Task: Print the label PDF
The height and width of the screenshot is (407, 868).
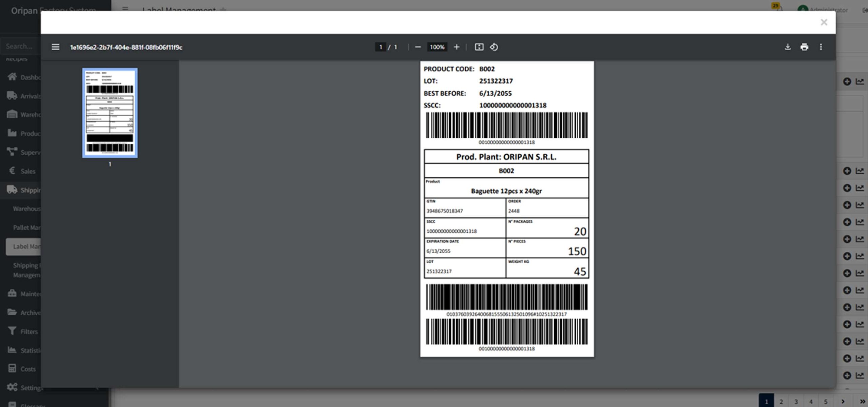Action: pyautogui.click(x=804, y=47)
